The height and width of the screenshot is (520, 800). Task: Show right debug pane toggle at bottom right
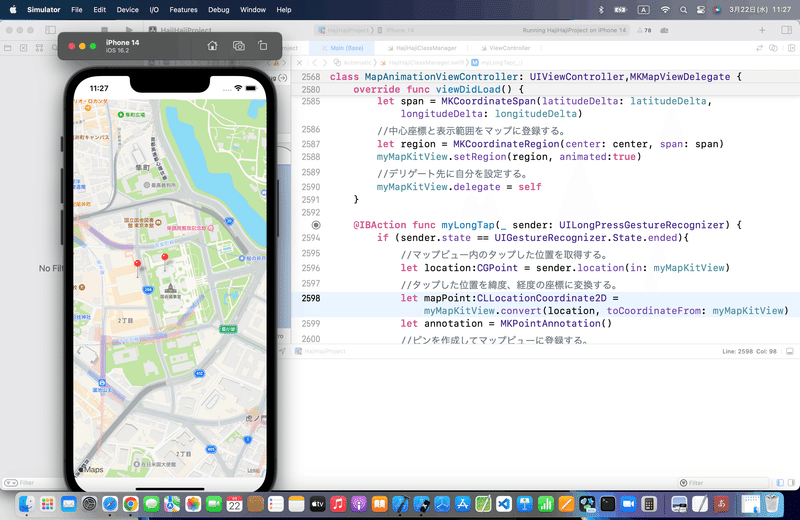tap(791, 483)
